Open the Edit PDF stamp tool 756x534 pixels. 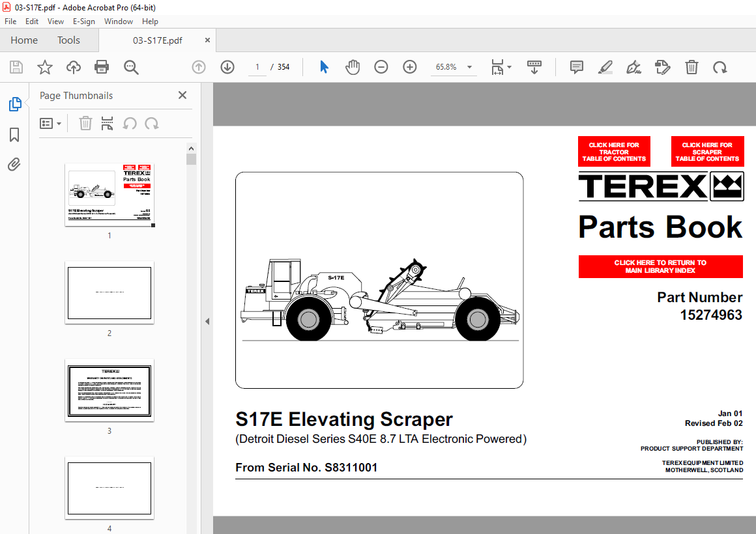(x=662, y=67)
